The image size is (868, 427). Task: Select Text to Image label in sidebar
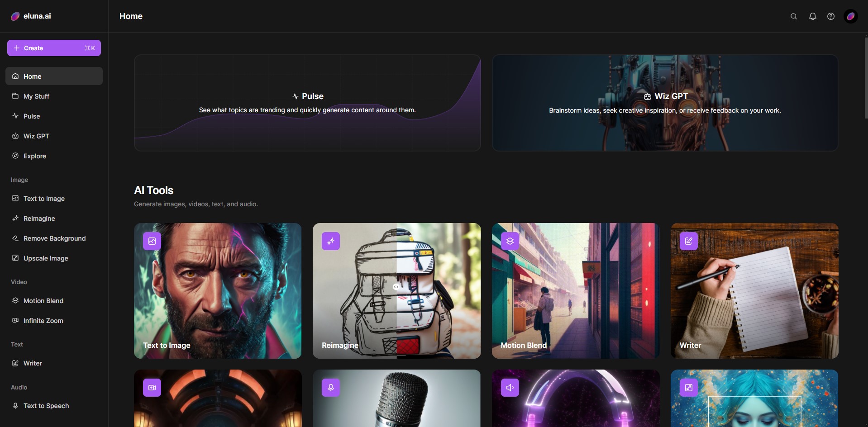point(44,199)
